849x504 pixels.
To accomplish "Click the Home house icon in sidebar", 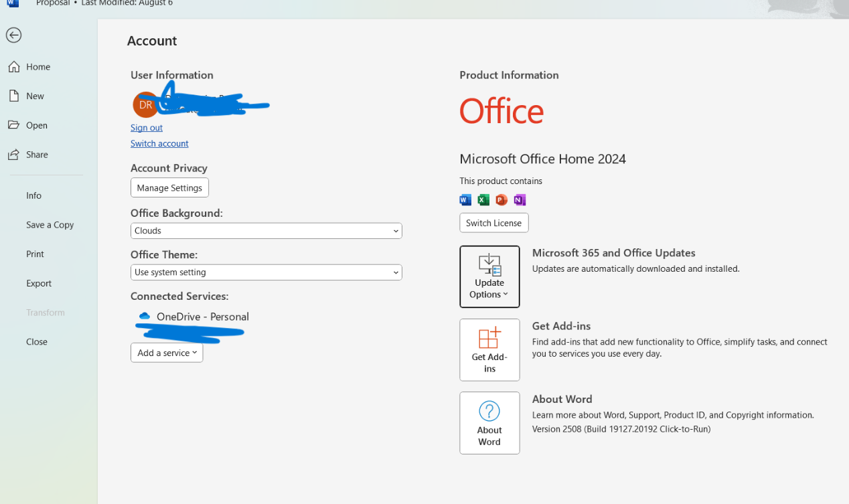I will coord(13,67).
